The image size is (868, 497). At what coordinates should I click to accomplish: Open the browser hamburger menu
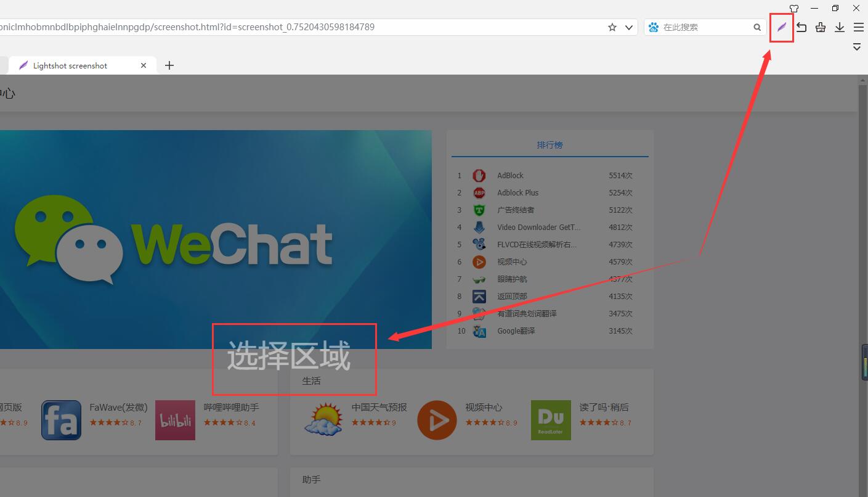click(x=858, y=27)
